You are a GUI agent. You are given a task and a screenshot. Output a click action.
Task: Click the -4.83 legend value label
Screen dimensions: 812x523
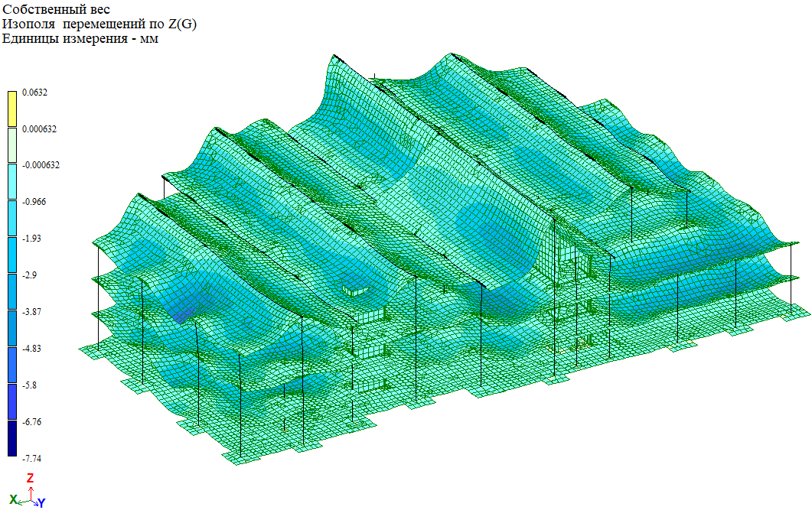pos(34,349)
